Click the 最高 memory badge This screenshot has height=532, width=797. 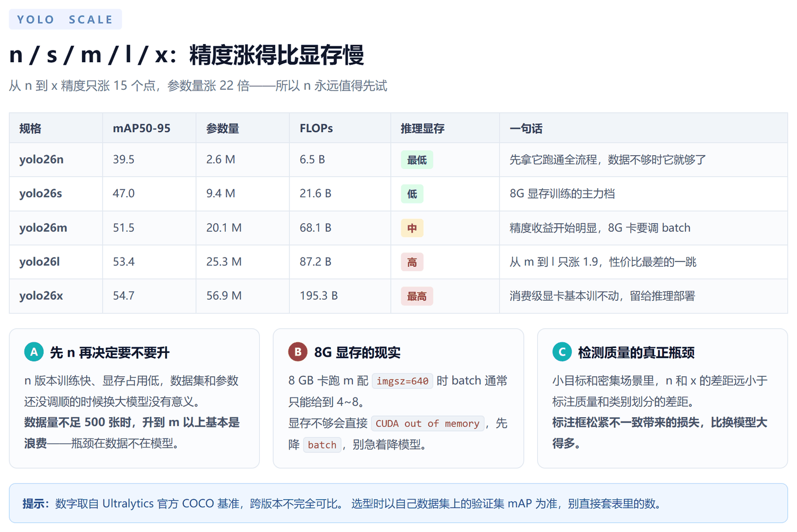pos(417,296)
